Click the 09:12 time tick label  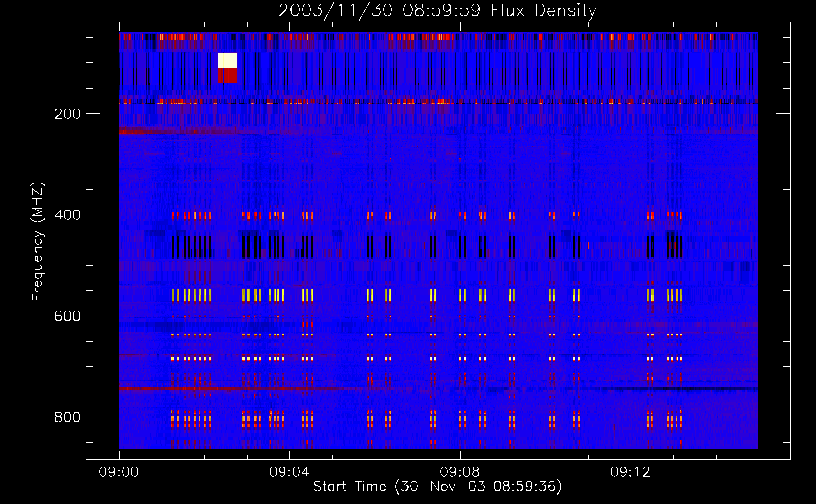pyautogui.click(x=630, y=472)
